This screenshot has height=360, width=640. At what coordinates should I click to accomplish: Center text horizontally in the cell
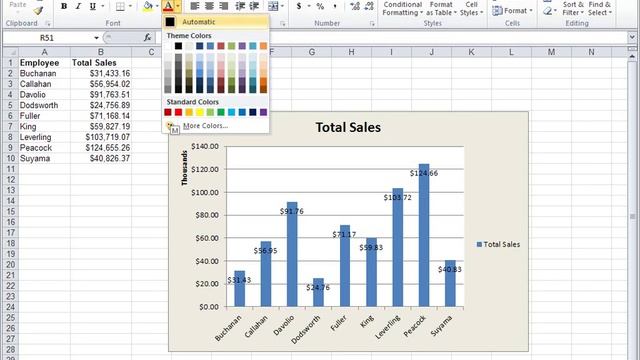pos(209,6)
